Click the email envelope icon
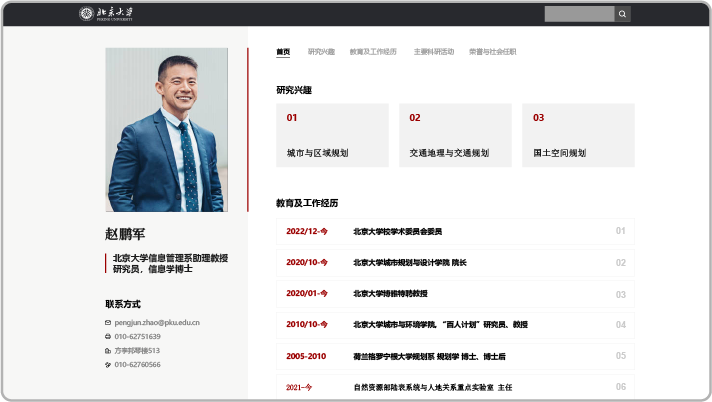712x402 pixels. click(x=108, y=323)
